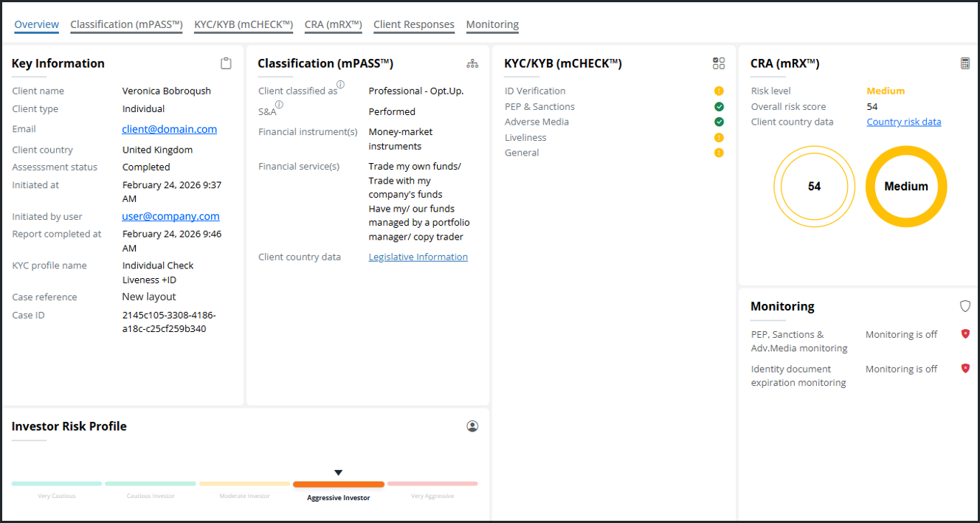Click the PEP & Sanctions green check icon
980x523 pixels.
[x=719, y=106]
